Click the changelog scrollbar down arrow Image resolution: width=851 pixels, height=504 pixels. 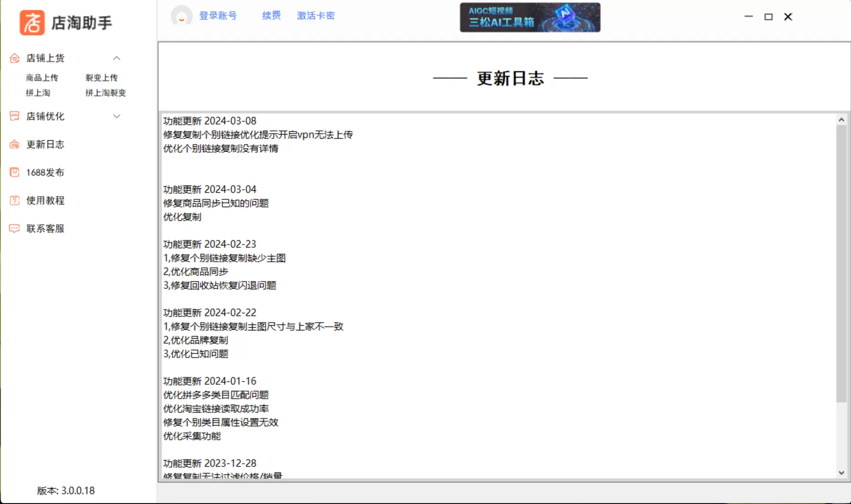(841, 473)
